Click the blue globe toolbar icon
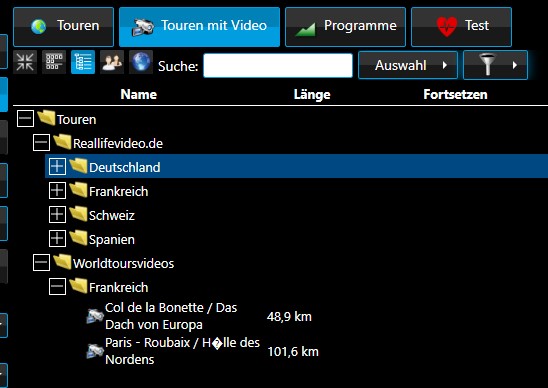The width and height of the screenshot is (548, 388). [141, 62]
